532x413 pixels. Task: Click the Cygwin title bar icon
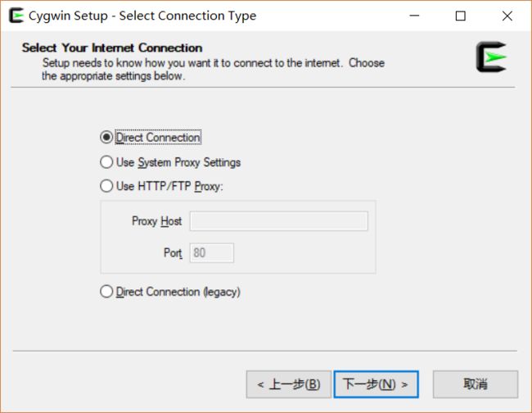coord(16,16)
